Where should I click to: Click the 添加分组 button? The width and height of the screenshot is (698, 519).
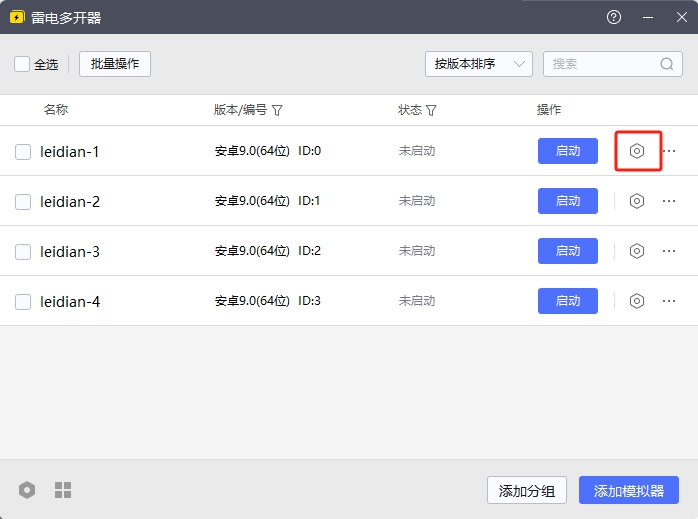[x=527, y=490]
